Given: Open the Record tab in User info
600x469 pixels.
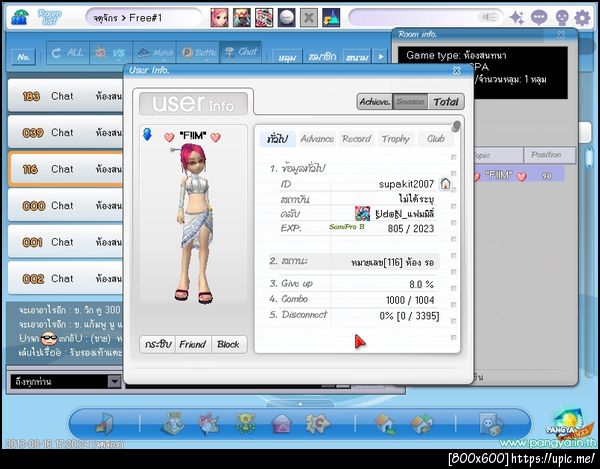Looking at the screenshot, I should [x=357, y=139].
